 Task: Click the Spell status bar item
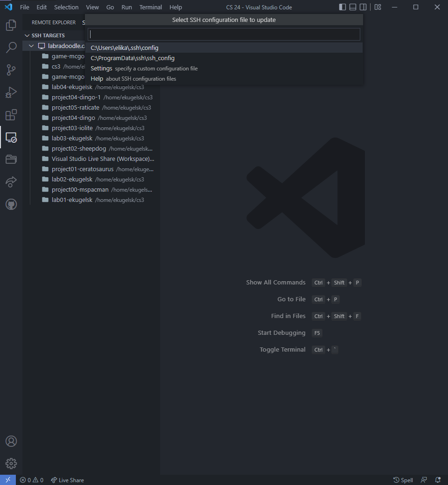coord(403,480)
